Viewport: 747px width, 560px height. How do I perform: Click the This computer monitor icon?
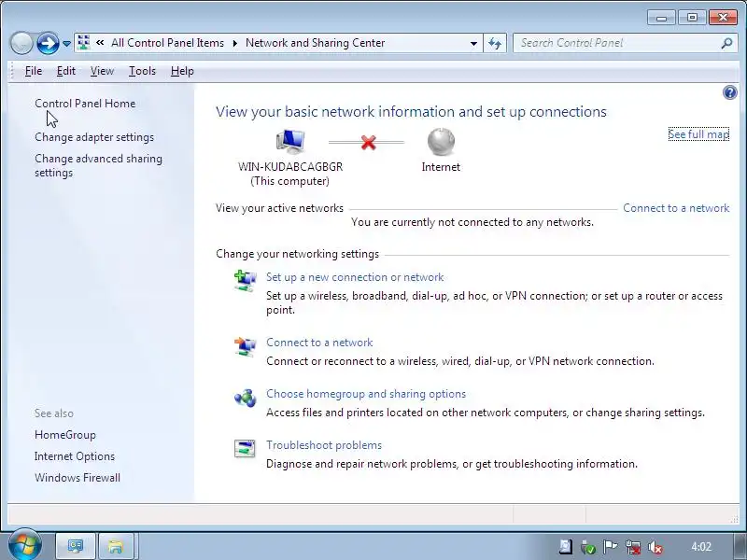[290, 142]
